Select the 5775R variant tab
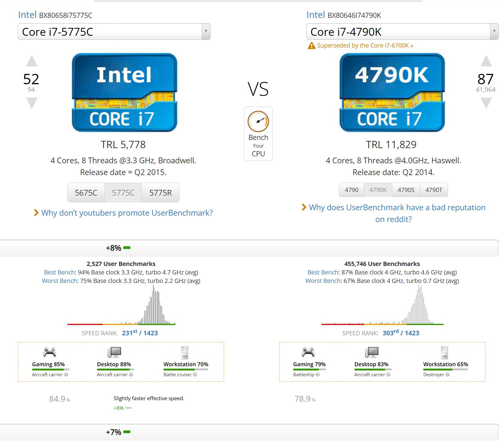Screen dimensions: 502x448 pyautogui.click(x=160, y=193)
